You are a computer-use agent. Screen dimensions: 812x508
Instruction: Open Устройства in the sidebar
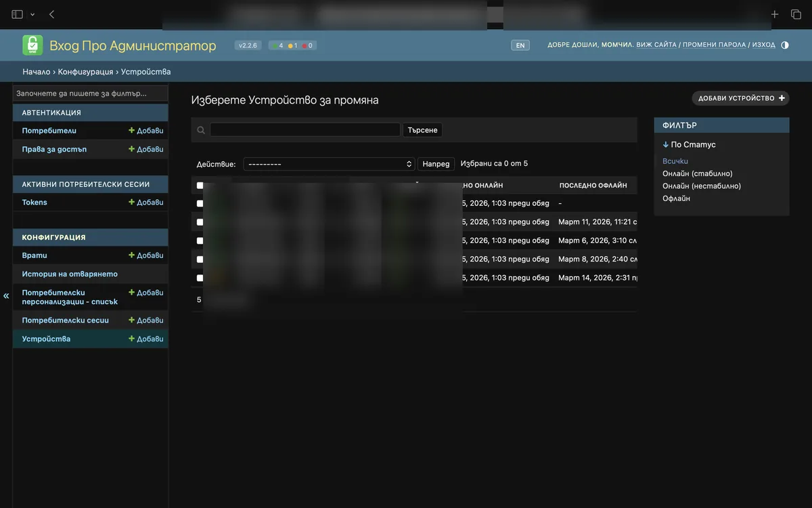pos(46,339)
